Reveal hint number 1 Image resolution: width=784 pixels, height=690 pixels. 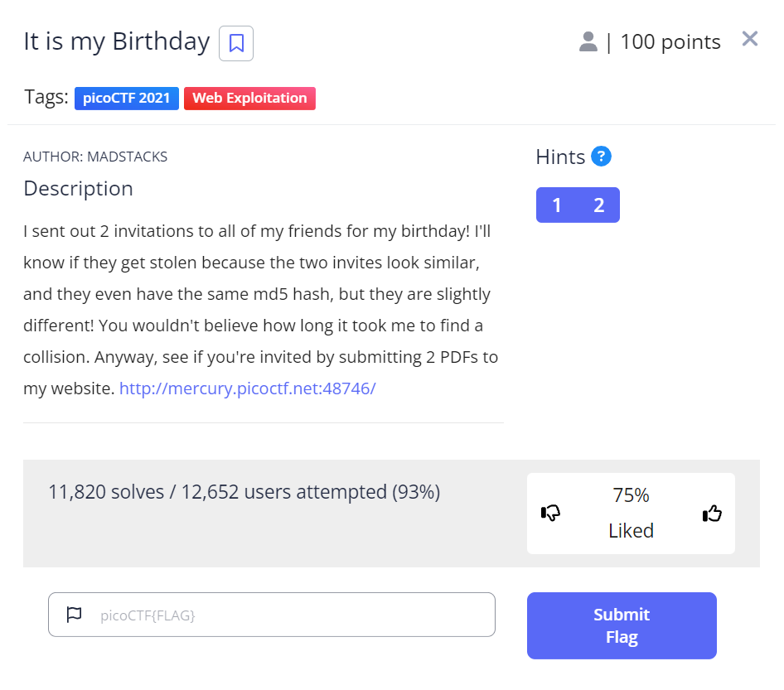[x=557, y=205]
